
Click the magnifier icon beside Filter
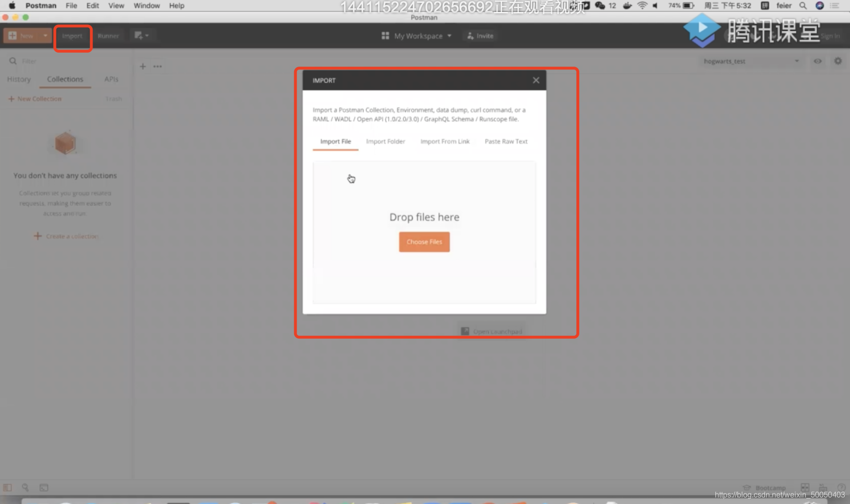coord(13,61)
